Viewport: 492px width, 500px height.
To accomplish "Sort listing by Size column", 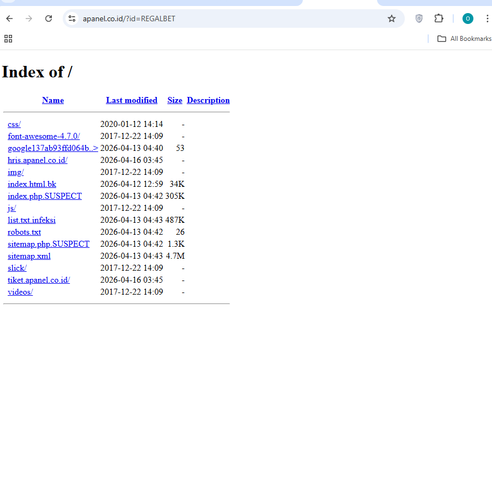I will [175, 100].
